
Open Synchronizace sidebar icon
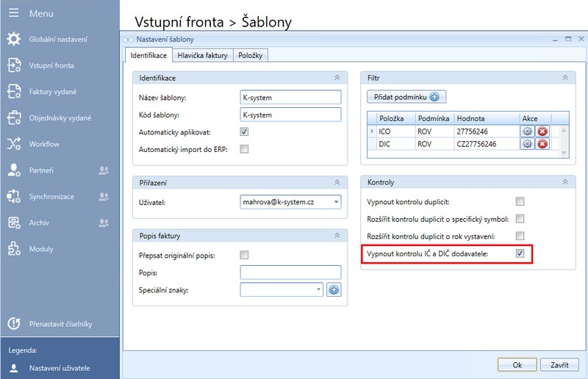13,196
